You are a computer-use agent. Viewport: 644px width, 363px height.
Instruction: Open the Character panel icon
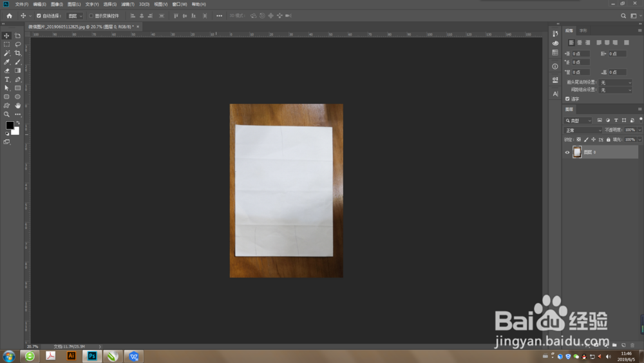[x=555, y=93]
